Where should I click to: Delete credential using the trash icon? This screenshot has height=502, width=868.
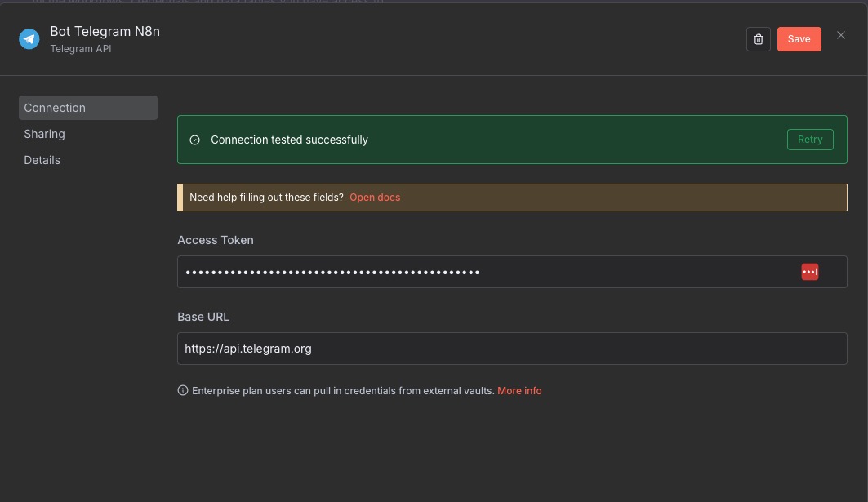tap(758, 39)
